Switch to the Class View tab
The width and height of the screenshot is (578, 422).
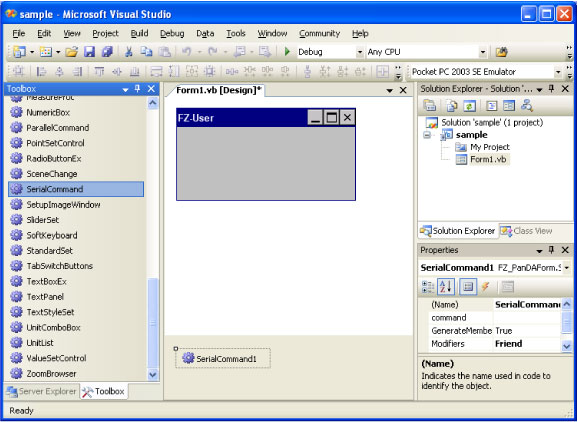[527, 231]
